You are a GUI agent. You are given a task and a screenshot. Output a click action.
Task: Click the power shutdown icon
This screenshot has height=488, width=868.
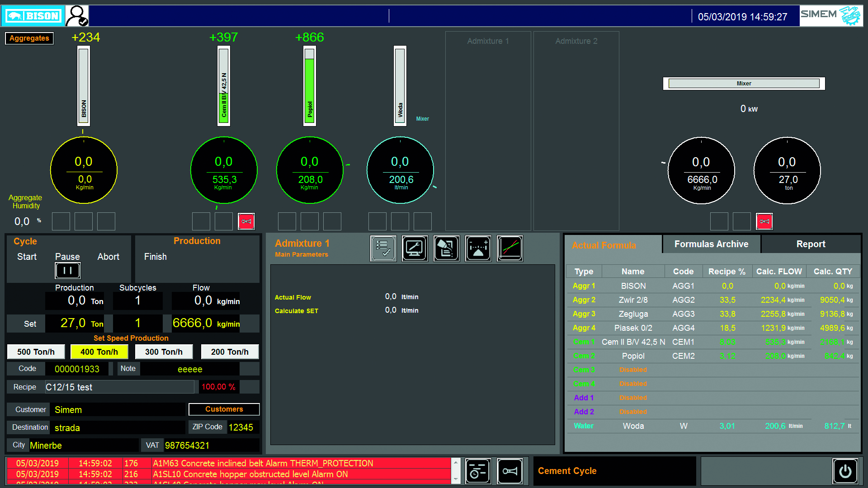click(x=845, y=471)
